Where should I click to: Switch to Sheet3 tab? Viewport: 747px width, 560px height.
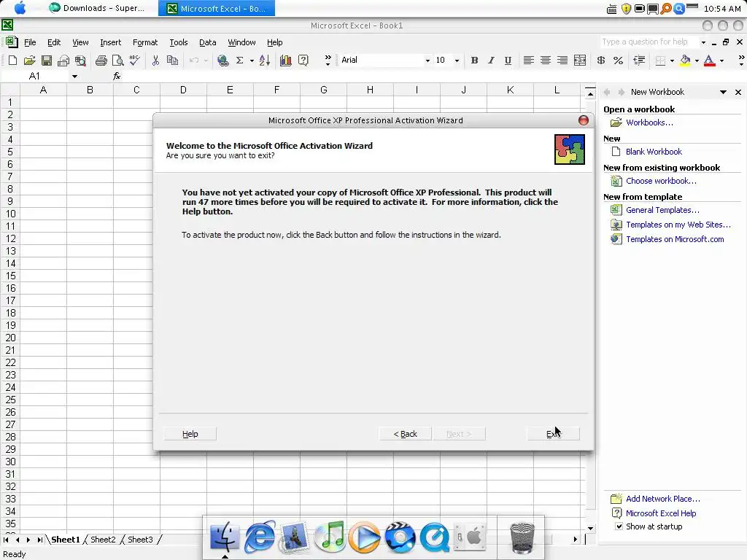pos(140,540)
